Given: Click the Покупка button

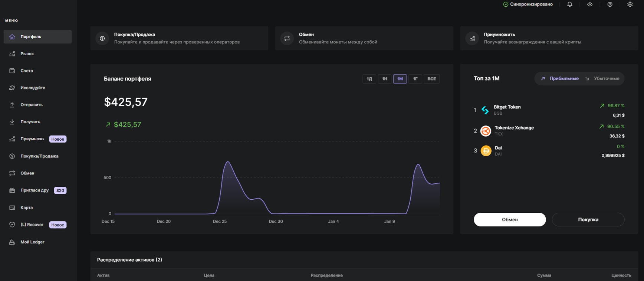Looking at the screenshot, I should [588, 219].
